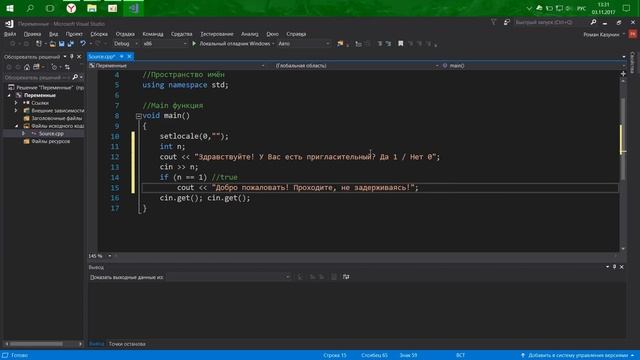Click the green Start Debugging play icon
The width and height of the screenshot is (640, 360).
[194, 43]
